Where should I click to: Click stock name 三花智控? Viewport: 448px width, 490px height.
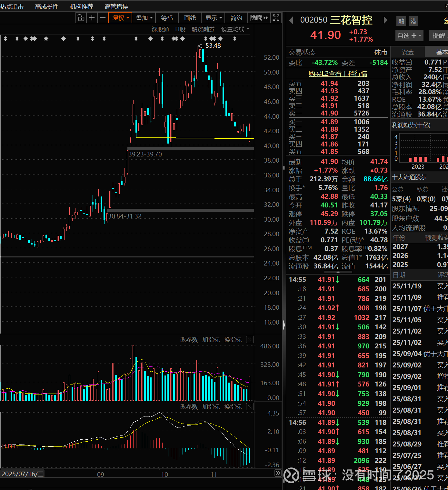(x=351, y=20)
